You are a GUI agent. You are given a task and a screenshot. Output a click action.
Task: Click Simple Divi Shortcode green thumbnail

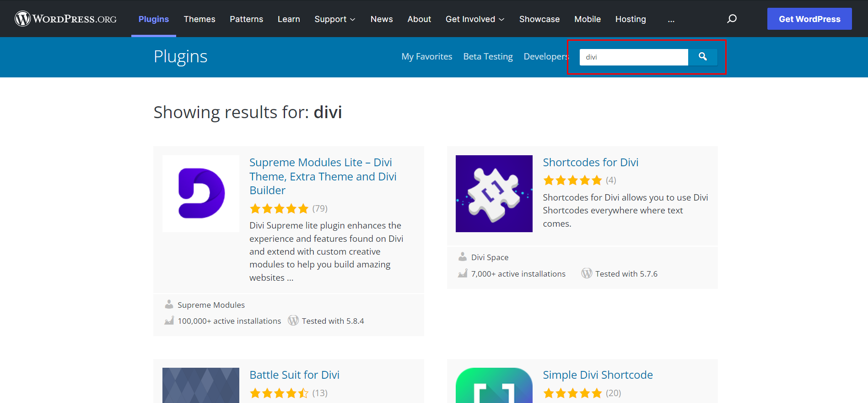click(x=494, y=385)
